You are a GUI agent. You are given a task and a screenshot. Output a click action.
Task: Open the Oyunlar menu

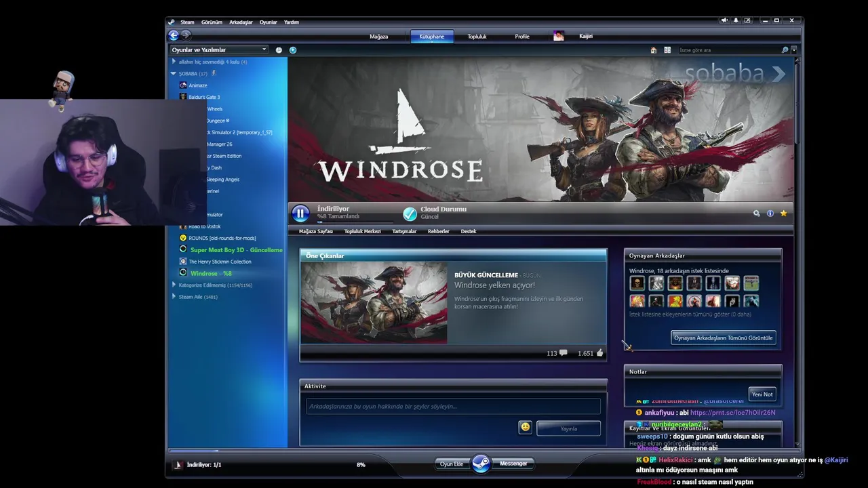click(269, 22)
